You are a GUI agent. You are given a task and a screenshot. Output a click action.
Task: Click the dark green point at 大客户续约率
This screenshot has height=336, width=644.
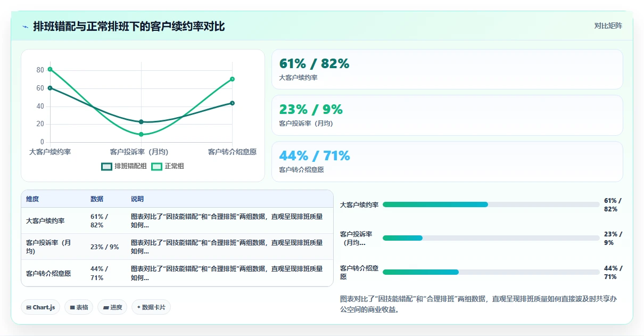pyautogui.click(x=50, y=88)
